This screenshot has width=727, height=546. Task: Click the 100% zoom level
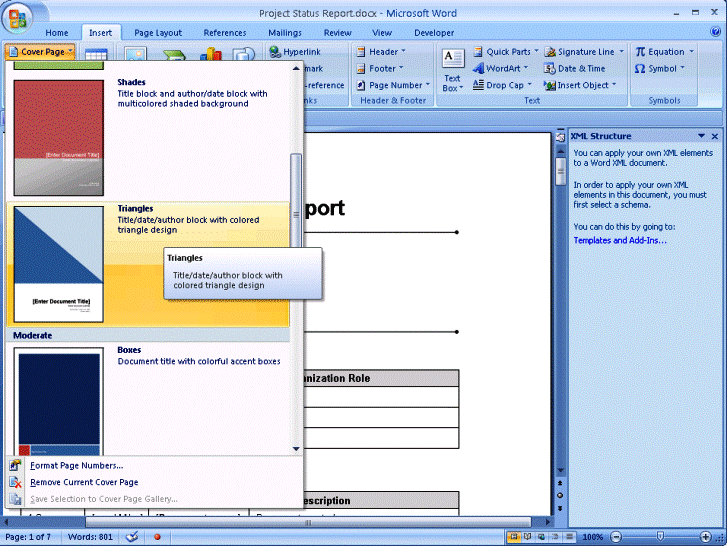coord(592,537)
